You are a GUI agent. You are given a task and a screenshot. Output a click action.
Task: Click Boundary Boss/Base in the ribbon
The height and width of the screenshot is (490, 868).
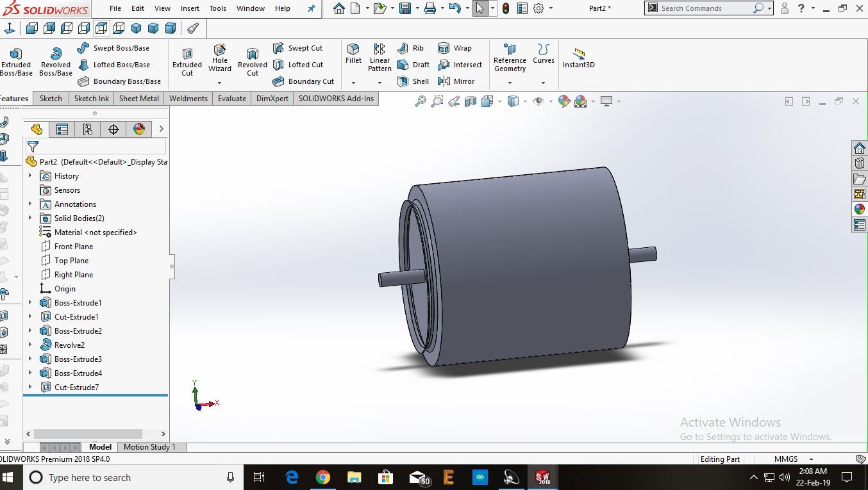click(x=121, y=81)
